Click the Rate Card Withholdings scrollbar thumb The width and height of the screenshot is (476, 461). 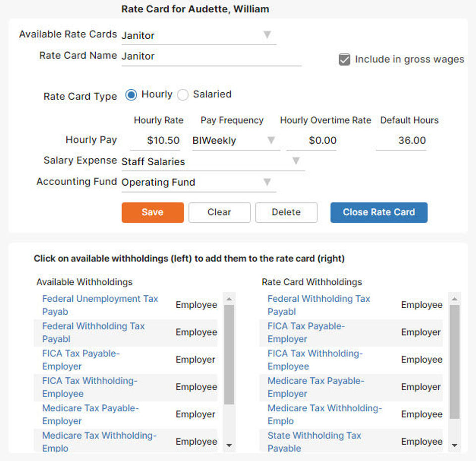click(x=454, y=362)
